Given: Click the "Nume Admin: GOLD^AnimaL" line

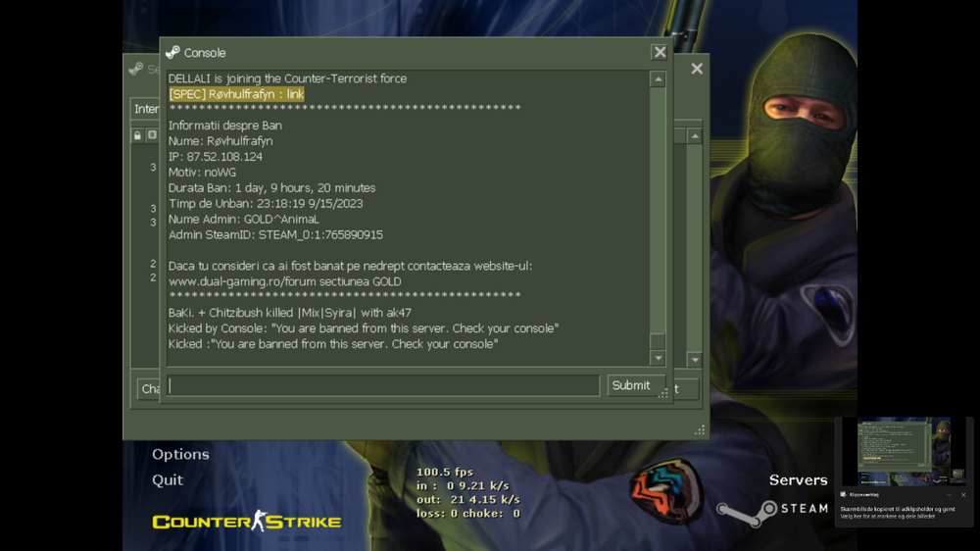Looking at the screenshot, I should pyautogui.click(x=244, y=219).
